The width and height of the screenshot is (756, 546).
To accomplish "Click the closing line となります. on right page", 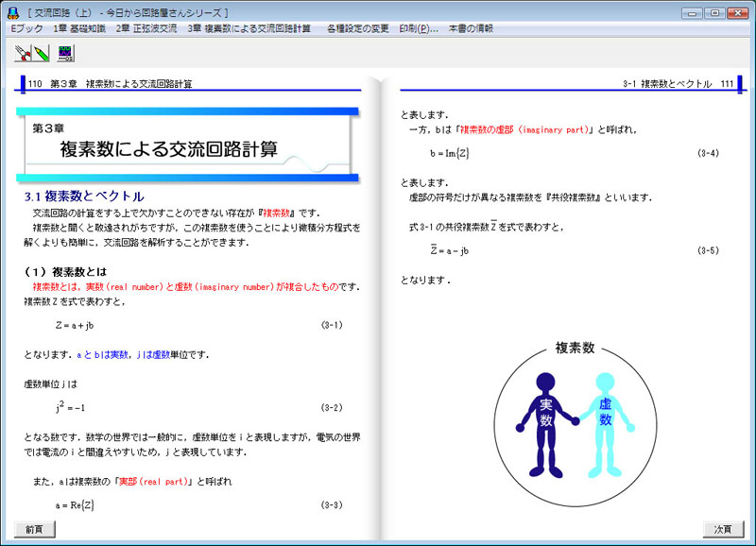I will [425, 280].
